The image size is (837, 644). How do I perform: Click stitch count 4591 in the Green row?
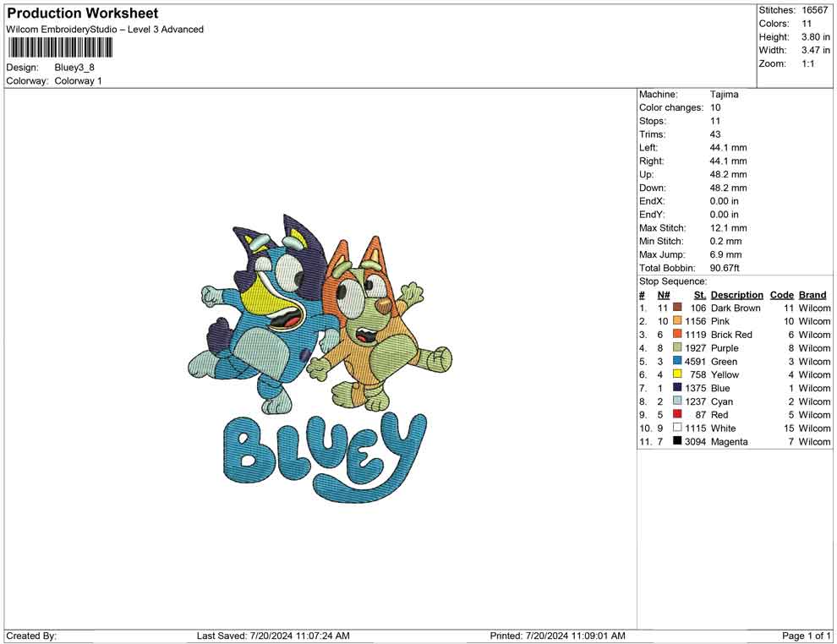tap(696, 361)
